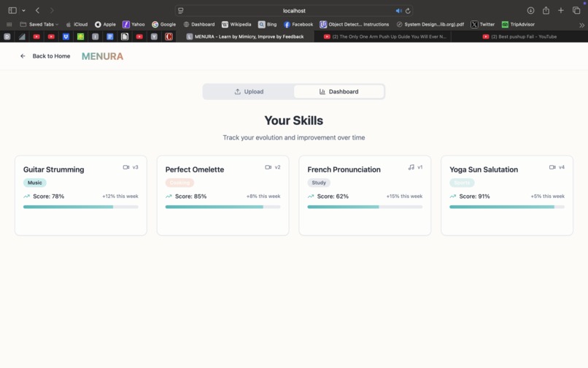Click the Perfect Omelette 85% progress bar
588x368 pixels.
pos(223,207)
